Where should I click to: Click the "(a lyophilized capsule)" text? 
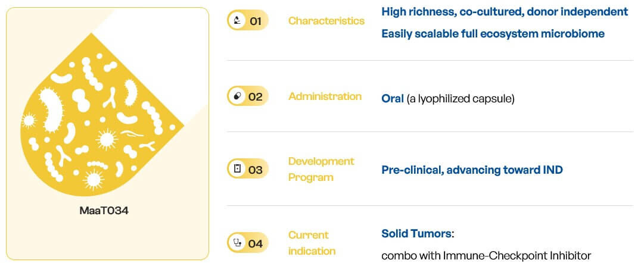(460, 98)
